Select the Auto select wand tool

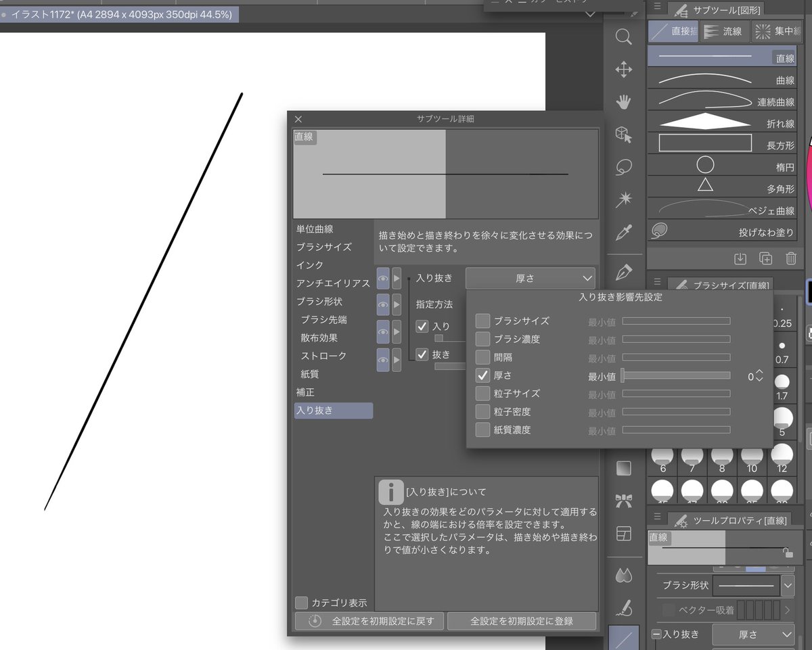point(624,200)
